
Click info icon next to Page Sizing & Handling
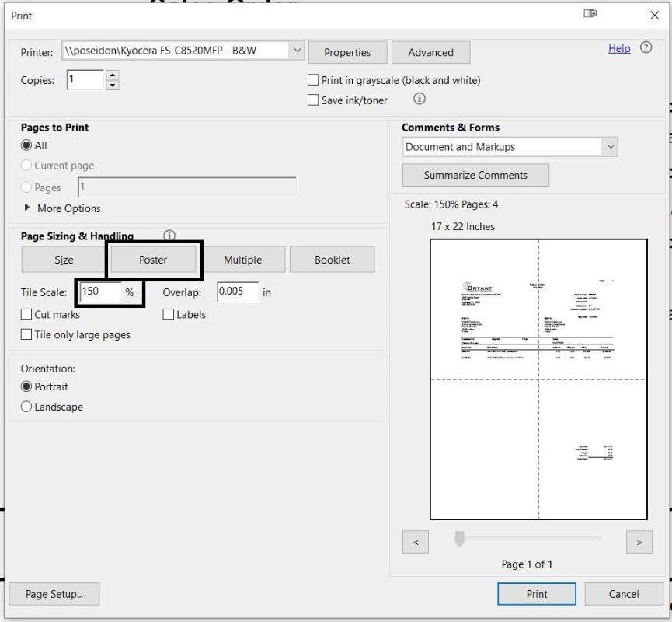coord(169,236)
